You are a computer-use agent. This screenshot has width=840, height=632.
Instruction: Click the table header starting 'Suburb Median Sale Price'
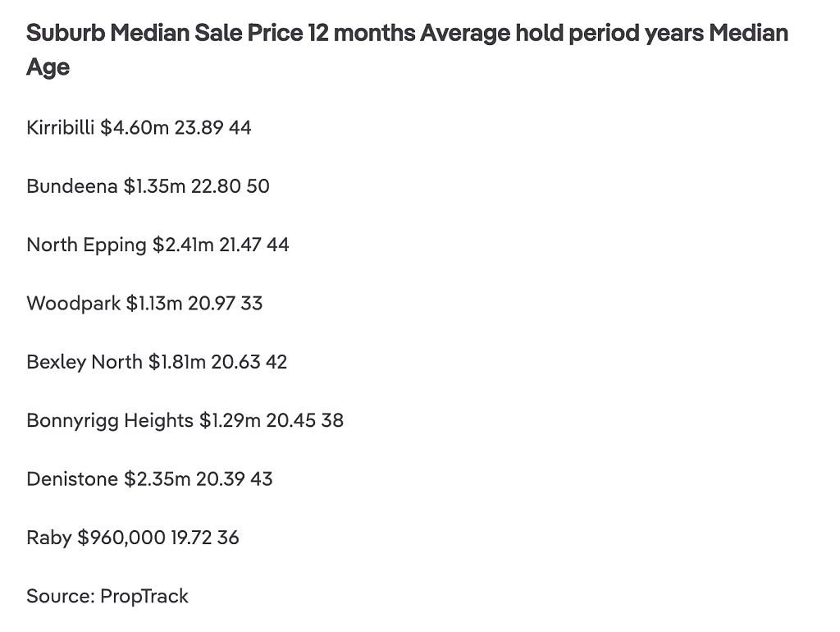(x=407, y=50)
